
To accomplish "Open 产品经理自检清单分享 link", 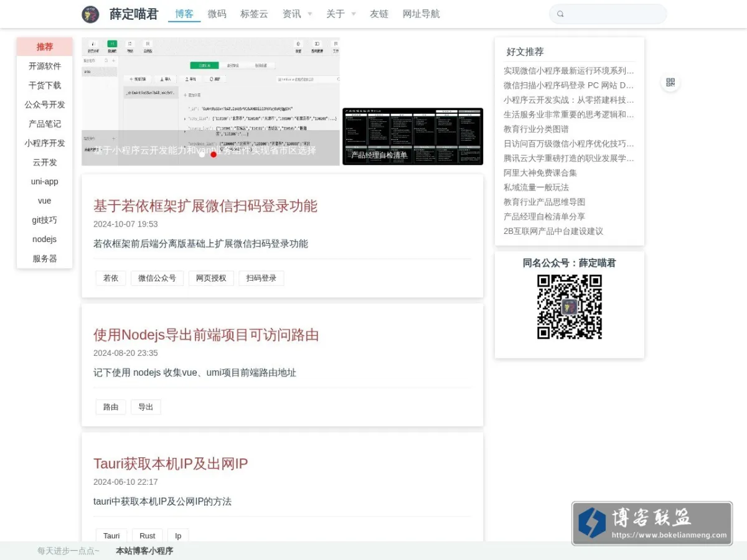I will point(545,217).
